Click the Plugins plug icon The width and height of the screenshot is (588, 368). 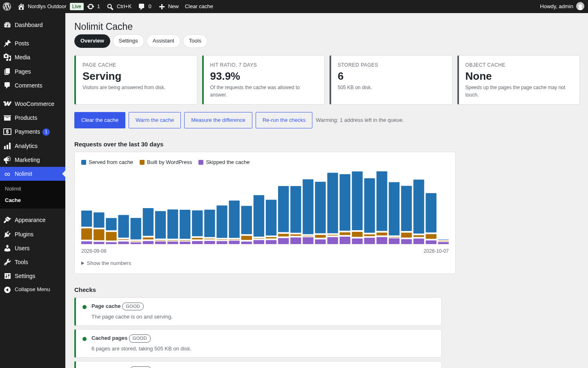tap(7, 234)
